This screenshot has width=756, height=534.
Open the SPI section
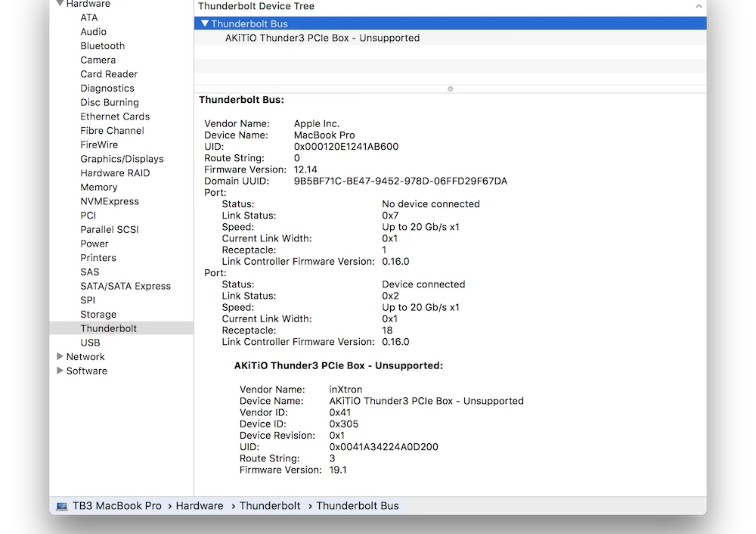tap(88, 300)
